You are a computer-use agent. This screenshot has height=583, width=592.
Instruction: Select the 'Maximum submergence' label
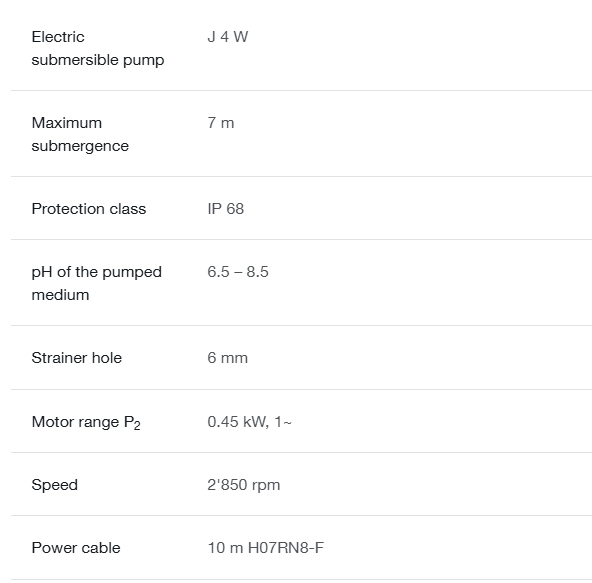pos(80,134)
